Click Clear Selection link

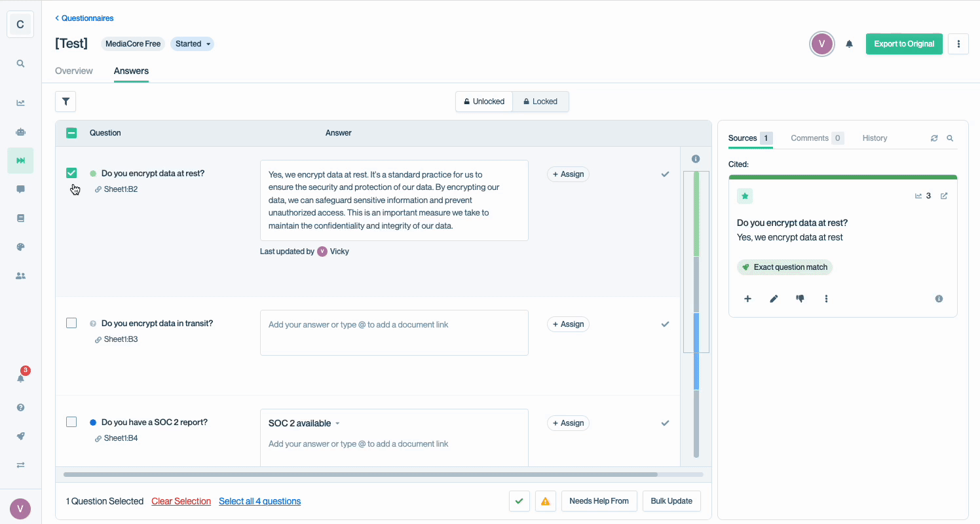(181, 501)
